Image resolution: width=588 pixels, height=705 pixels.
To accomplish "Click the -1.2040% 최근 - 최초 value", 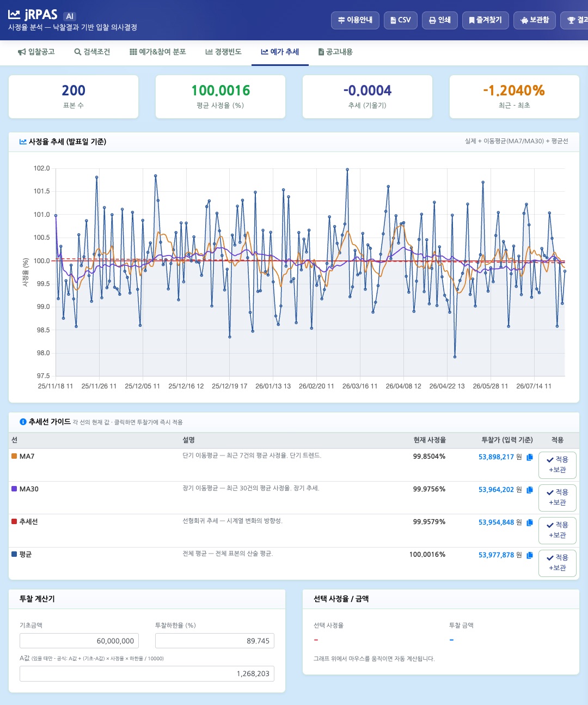I will click(x=514, y=90).
